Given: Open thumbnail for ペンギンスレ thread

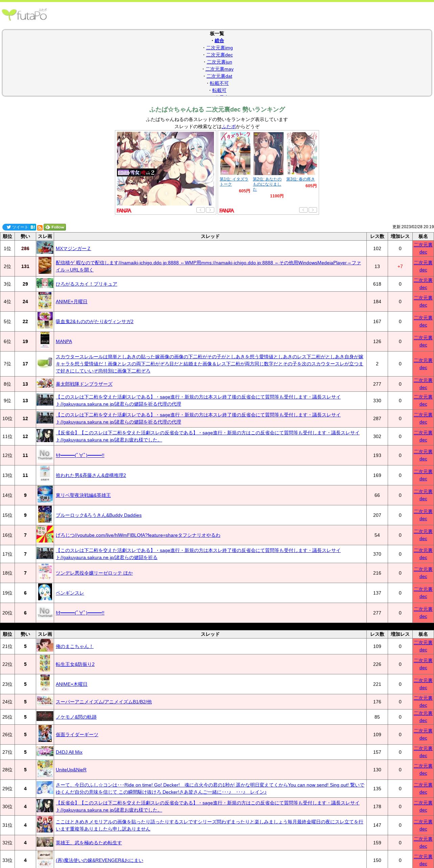Looking at the screenshot, I should coord(45,593).
